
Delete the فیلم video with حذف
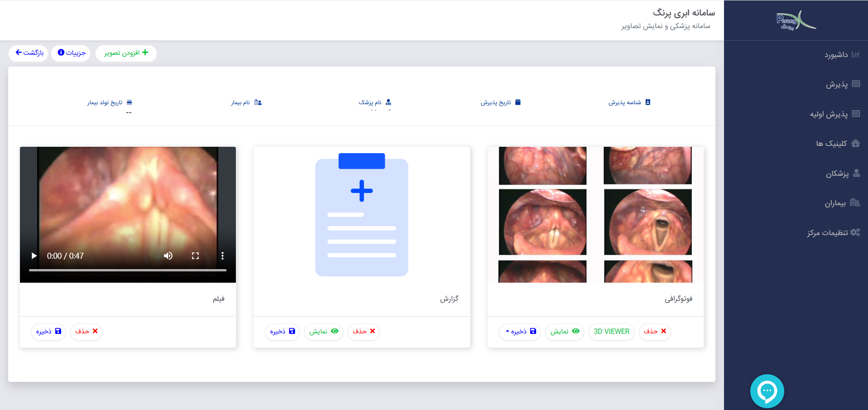point(86,332)
